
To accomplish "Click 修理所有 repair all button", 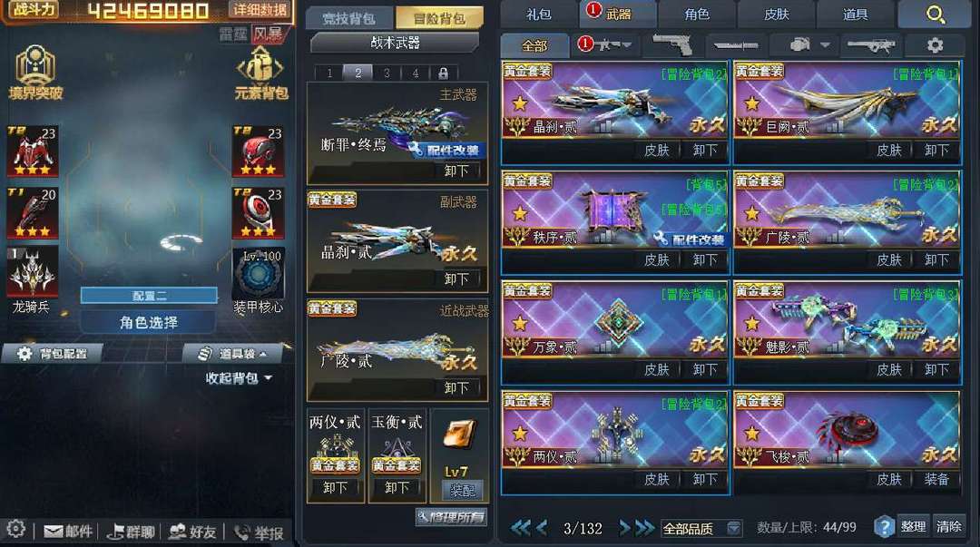I will (x=452, y=517).
